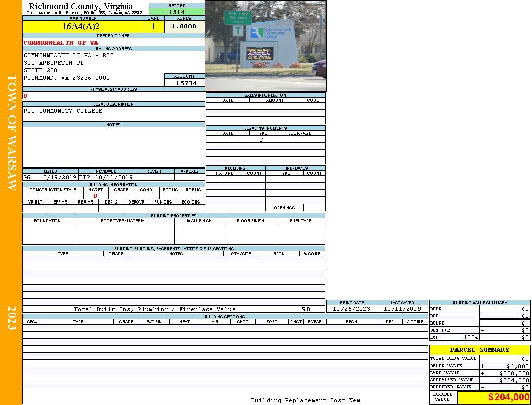Click the TOWN OF WARSAW sidebar text

click(x=12, y=133)
